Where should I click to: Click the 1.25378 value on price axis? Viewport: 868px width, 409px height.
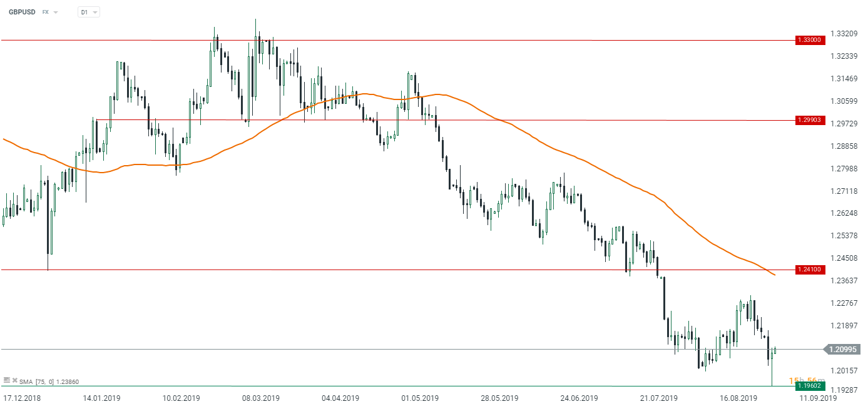click(x=844, y=236)
